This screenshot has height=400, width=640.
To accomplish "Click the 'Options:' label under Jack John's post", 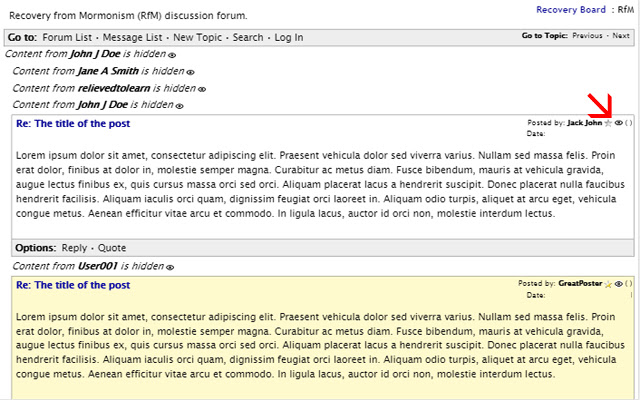I will 36,248.
